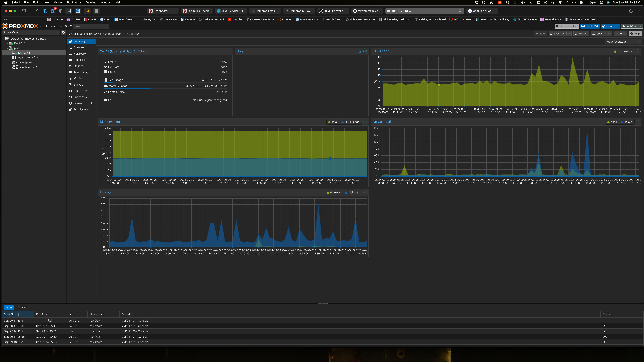
Task: Click the edit Notes icon
Action: coord(360,51)
